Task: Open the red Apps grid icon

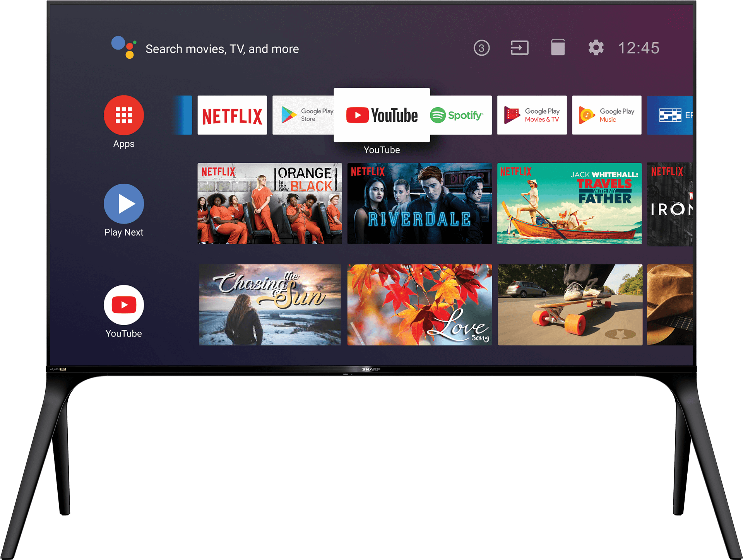Action: pyautogui.click(x=124, y=115)
